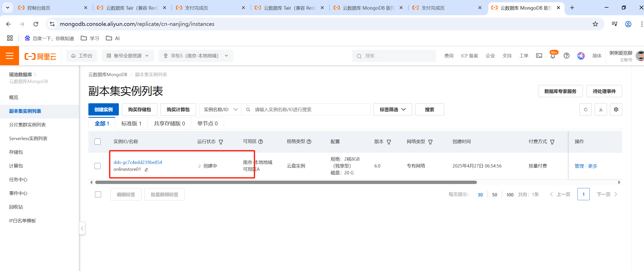Viewport: 644px width, 271px height.
Task: Download the instance list
Action: coord(601,109)
